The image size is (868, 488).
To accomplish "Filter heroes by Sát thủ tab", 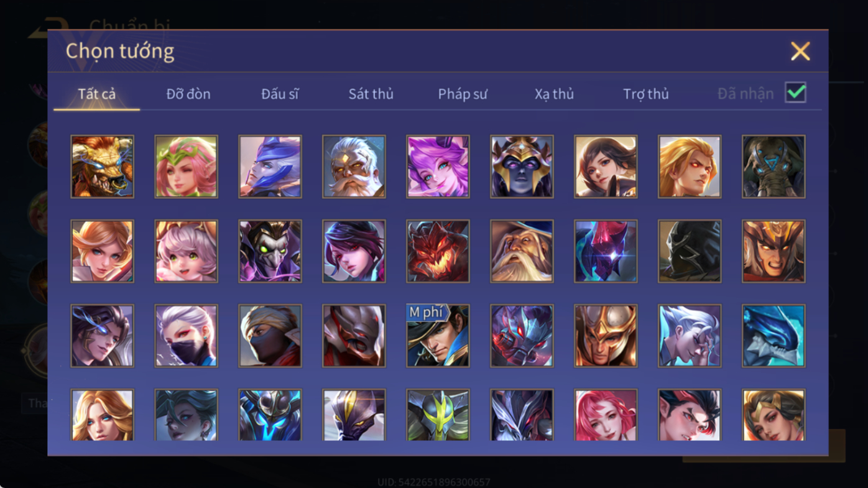I will [371, 94].
